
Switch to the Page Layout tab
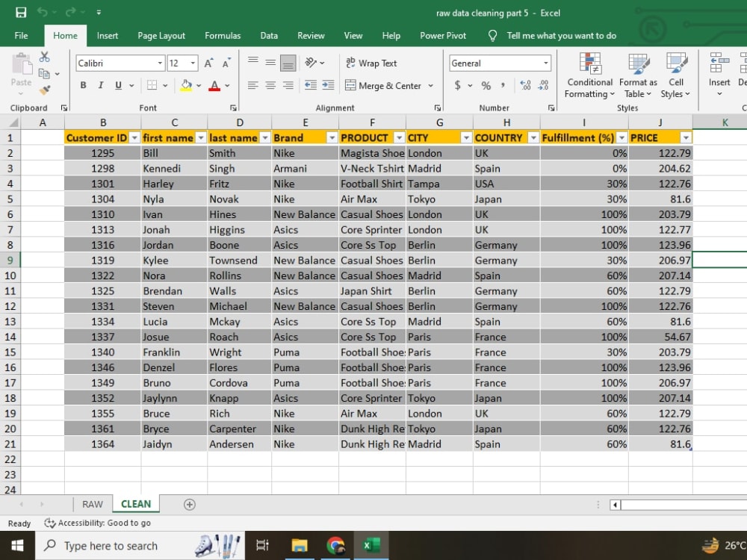coord(161,36)
